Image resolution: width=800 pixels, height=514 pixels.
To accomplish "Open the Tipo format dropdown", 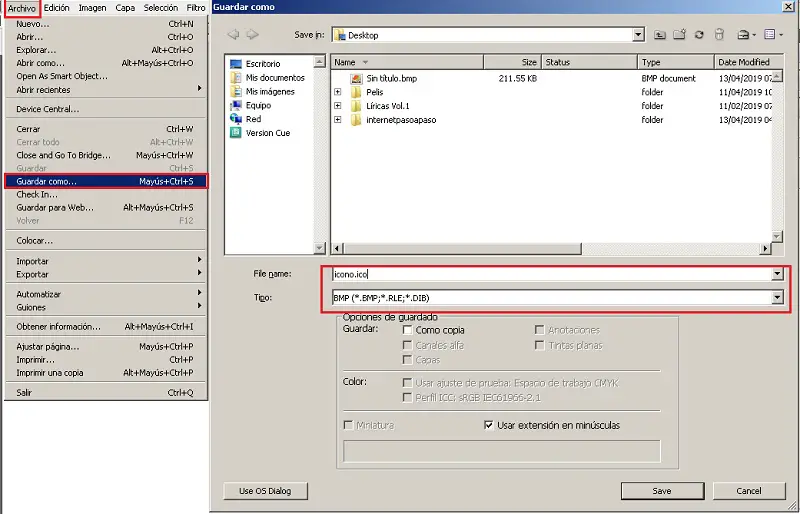I will pos(777,298).
